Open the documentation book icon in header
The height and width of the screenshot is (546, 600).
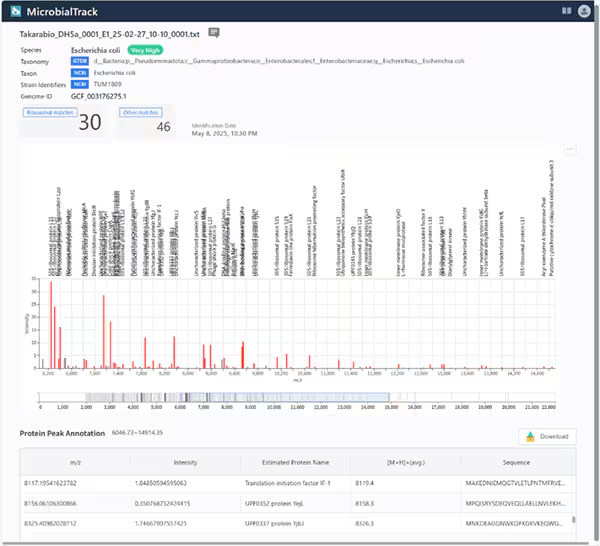pos(567,11)
